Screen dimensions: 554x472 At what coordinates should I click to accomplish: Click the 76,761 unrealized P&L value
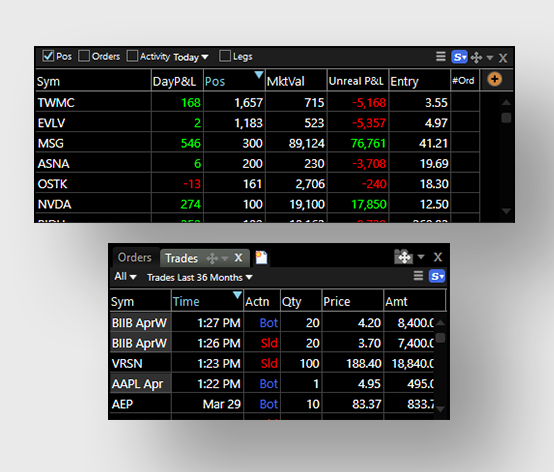(x=368, y=143)
